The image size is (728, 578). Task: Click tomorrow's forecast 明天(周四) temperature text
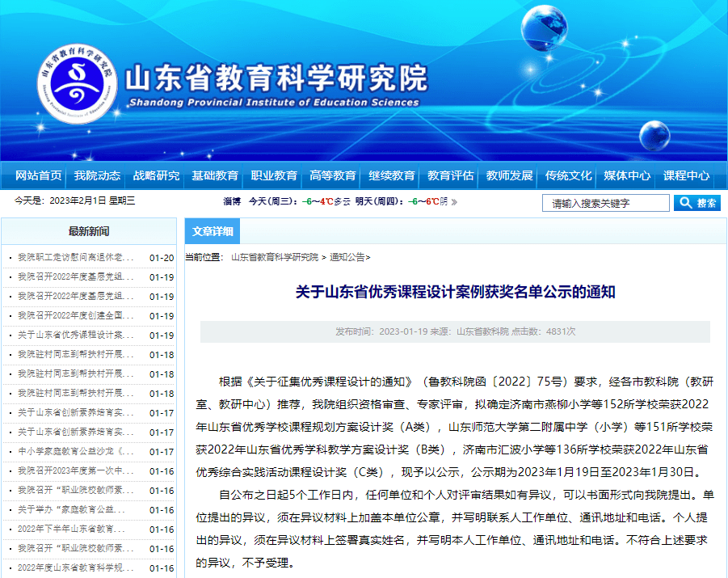[x=402, y=201]
